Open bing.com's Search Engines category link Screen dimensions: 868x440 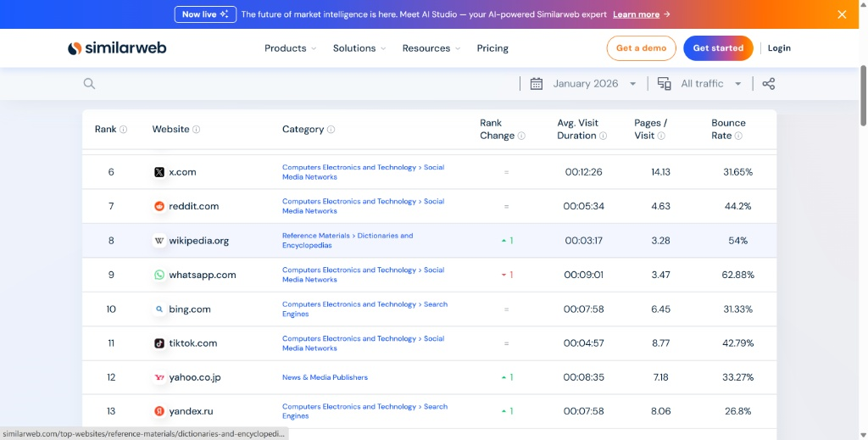pyautogui.click(x=364, y=309)
